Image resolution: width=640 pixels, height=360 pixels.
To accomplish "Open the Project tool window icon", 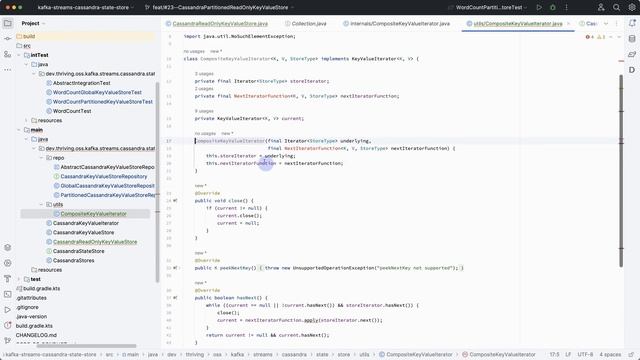I will (x=7, y=23).
